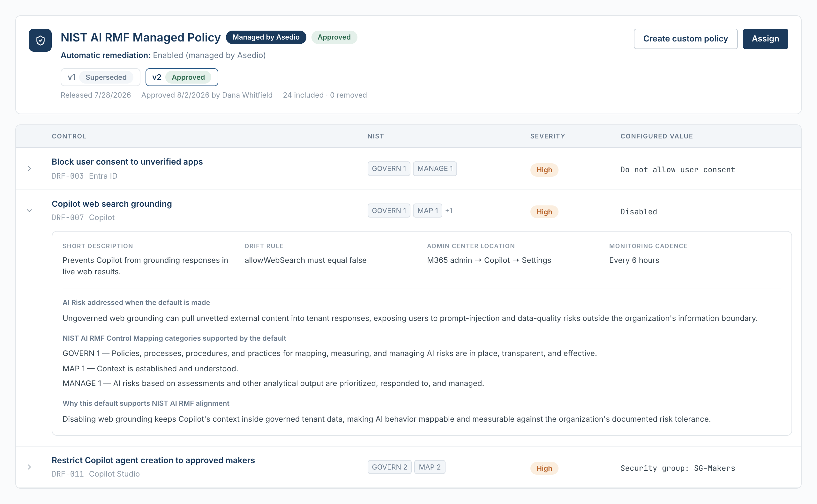Image resolution: width=817 pixels, height=504 pixels.
Task: Click the Automatic remediation status line
Action: click(163, 55)
